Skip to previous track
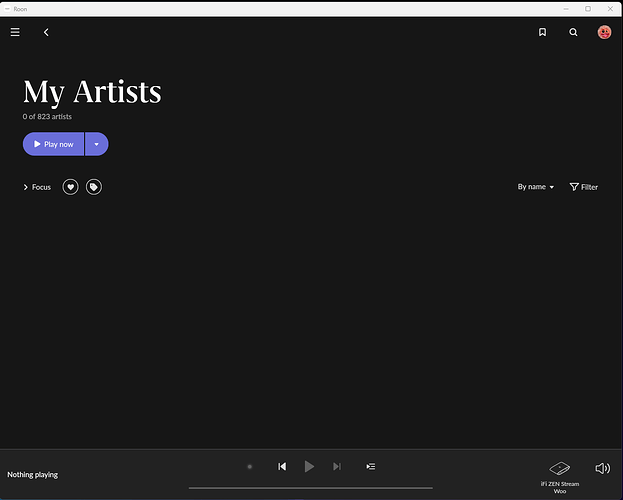Viewport: 623px width, 500px height. point(282,466)
